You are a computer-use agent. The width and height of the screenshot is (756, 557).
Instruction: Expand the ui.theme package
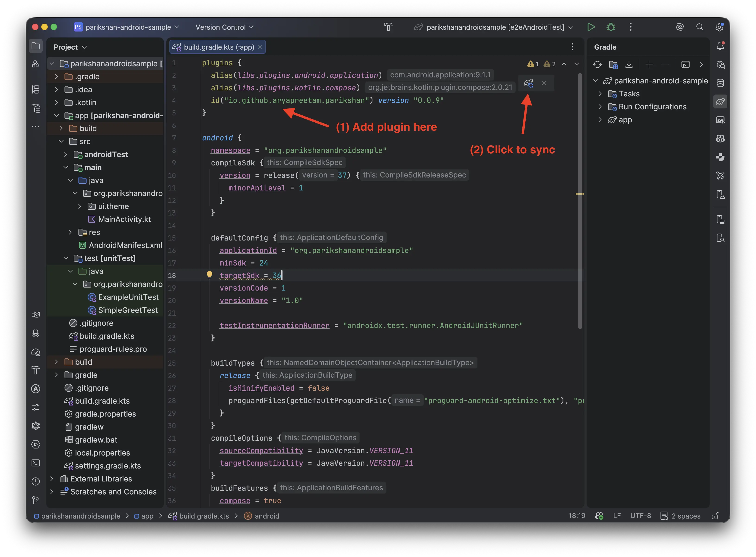point(79,206)
